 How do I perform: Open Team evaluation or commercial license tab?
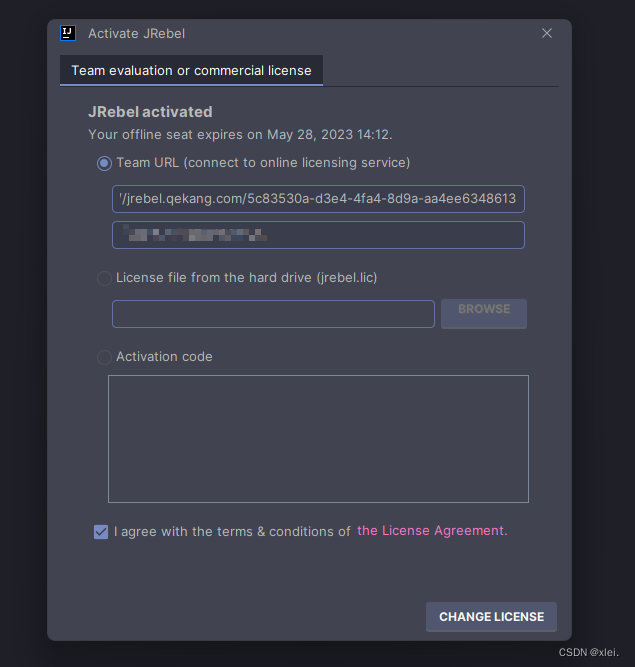point(191,70)
